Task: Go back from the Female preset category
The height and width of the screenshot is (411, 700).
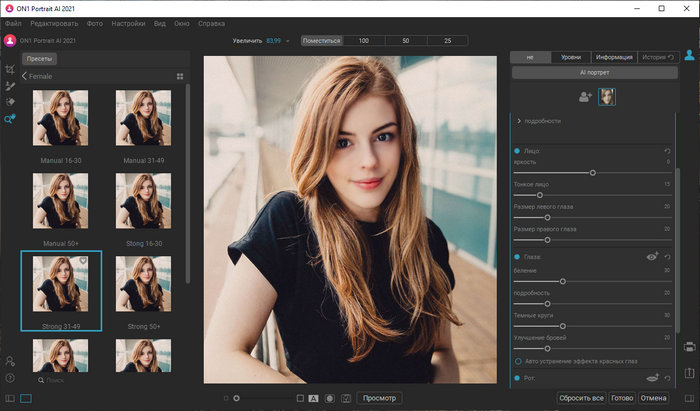Action: click(24, 75)
